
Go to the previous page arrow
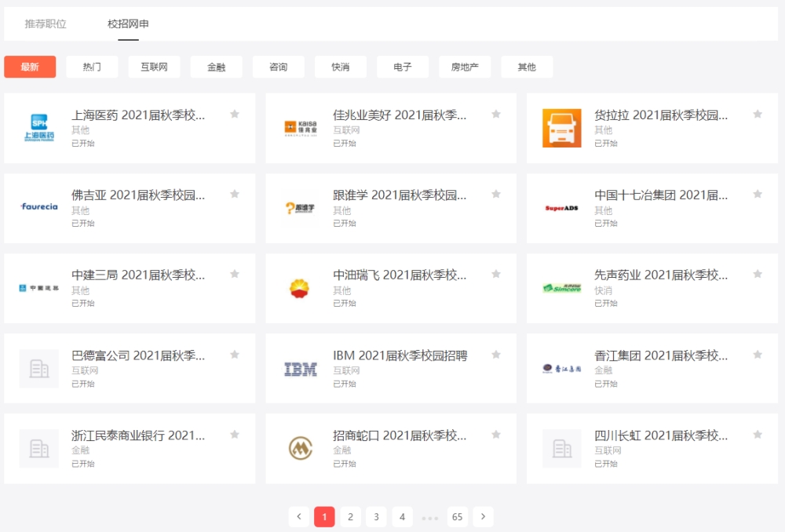click(299, 516)
